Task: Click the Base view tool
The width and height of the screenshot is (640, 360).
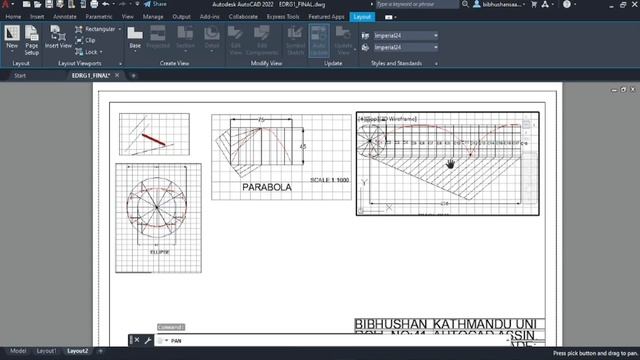Action: tap(135, 38)
